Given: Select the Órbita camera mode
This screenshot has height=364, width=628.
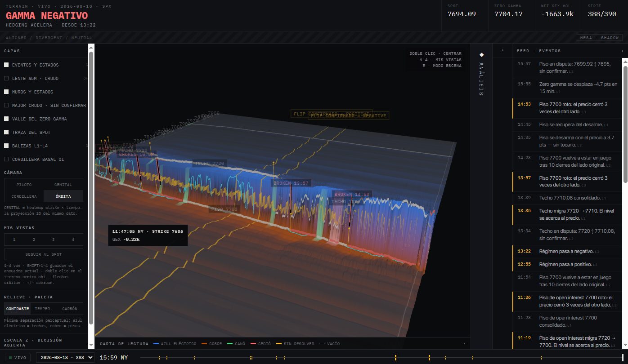Looking at the screenshot, I should 63,196.
